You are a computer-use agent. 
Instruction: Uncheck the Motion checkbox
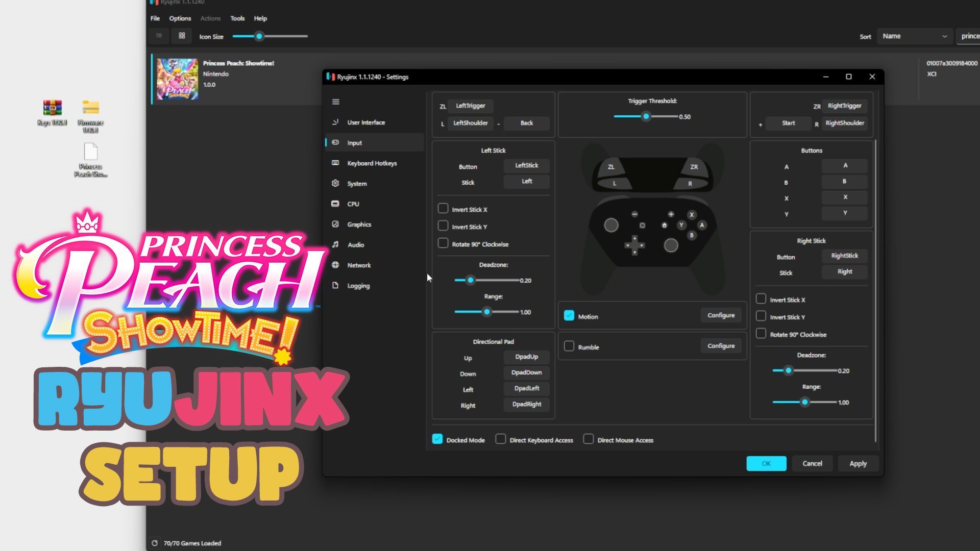click(x=569, y=316)
